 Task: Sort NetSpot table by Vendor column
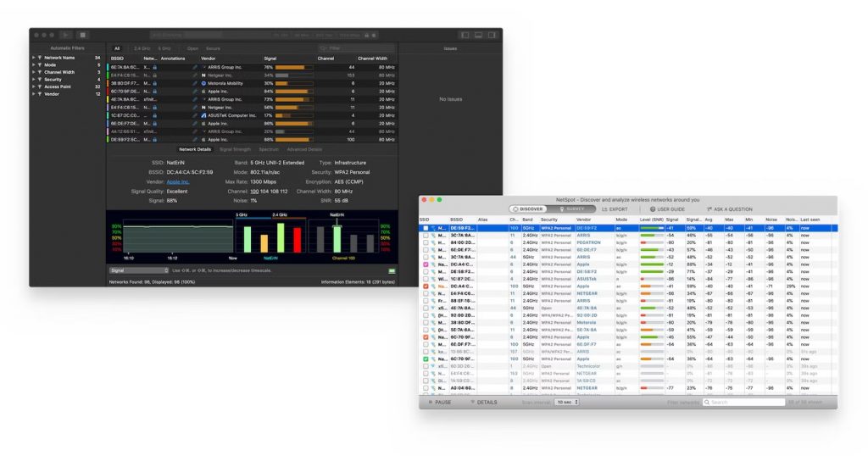click(x=583, y=220)
